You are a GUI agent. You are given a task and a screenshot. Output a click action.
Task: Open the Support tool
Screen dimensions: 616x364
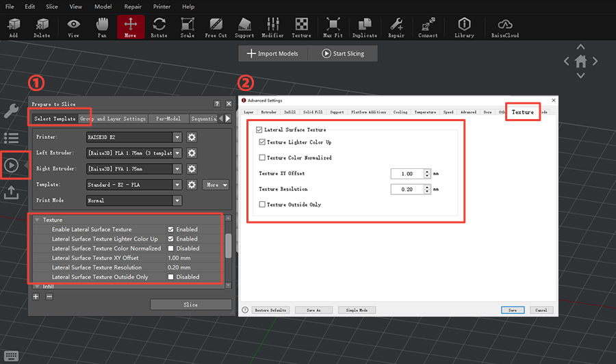tap(244, 27)
